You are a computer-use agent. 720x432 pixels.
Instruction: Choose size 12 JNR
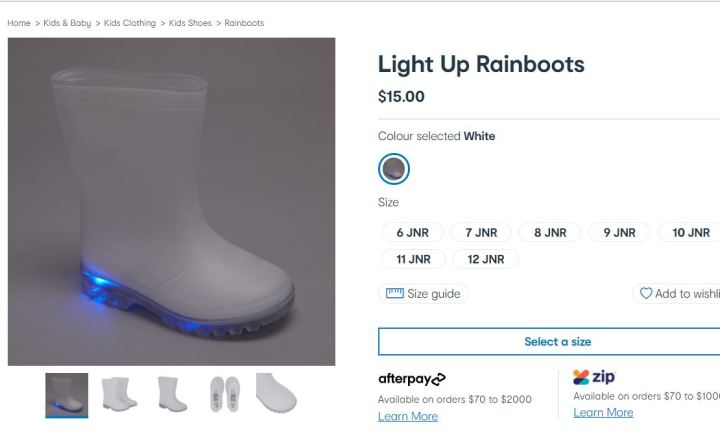tap(486, 259)
